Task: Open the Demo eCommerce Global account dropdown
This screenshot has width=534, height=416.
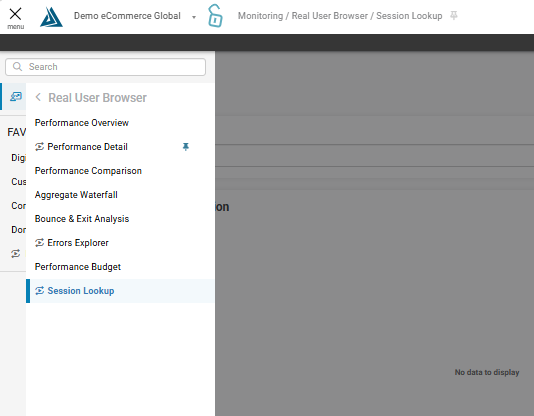Action: 194,17
